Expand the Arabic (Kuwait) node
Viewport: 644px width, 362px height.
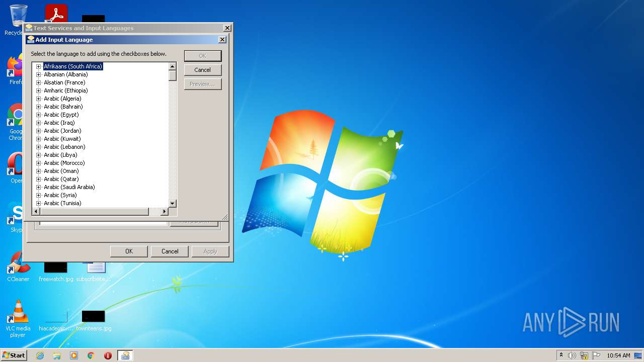[x=38, y=139]
